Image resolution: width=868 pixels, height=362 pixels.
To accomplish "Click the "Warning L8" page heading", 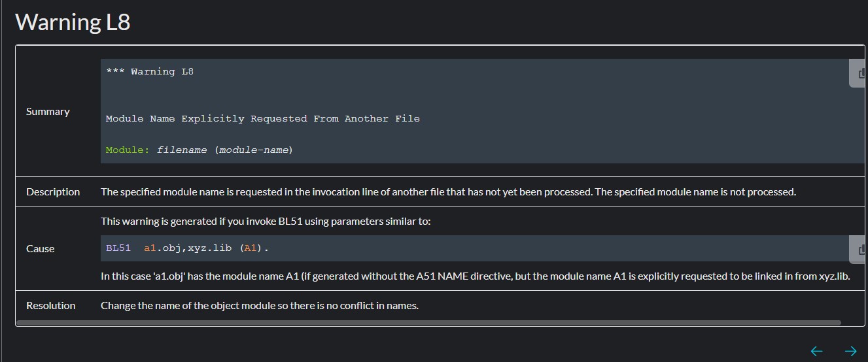I will click(73, 22).
